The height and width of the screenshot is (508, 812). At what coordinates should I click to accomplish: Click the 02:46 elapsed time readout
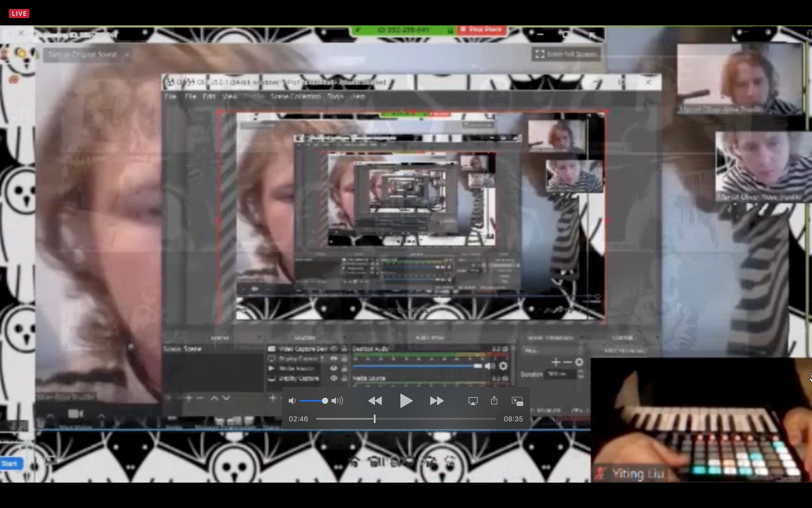click(x=298, y=419)
